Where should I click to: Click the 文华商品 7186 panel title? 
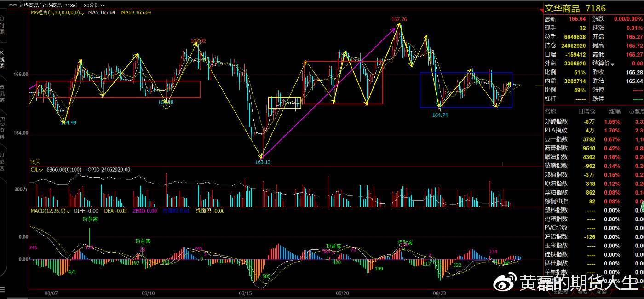(x=575, y=8)
